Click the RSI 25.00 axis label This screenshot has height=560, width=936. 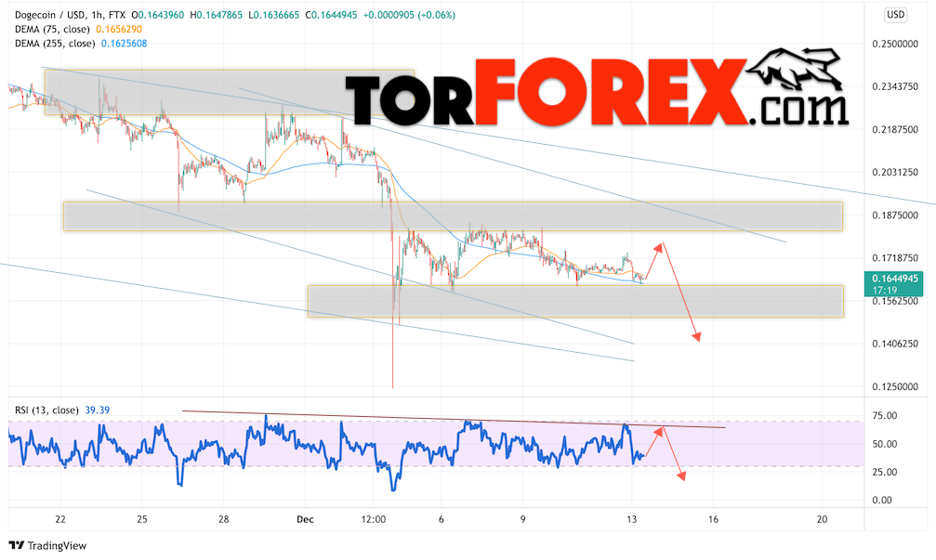(x=885, y=472)
